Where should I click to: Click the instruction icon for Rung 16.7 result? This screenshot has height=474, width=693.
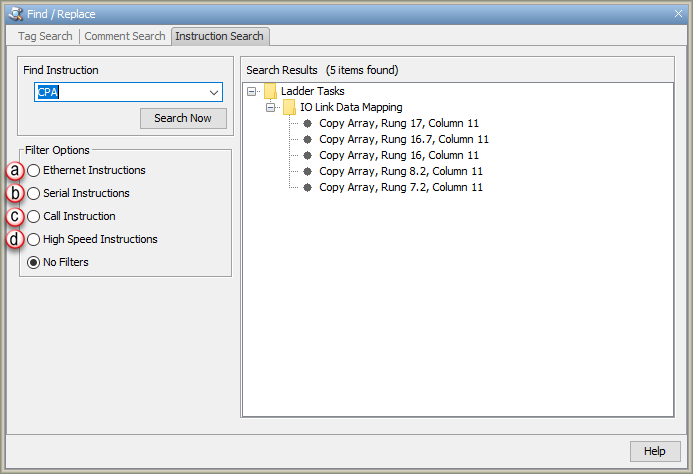click(x=307, y=139)
